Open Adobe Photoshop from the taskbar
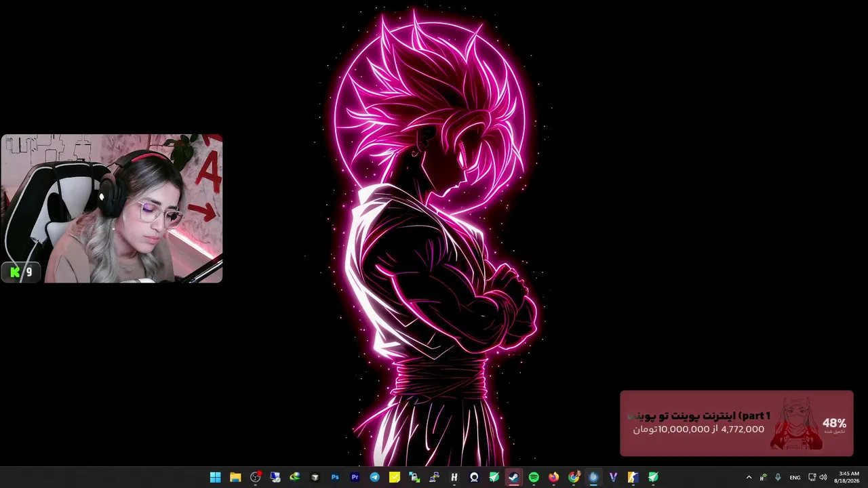The width and height of the screenshot is (868, 488). (335, 477)
